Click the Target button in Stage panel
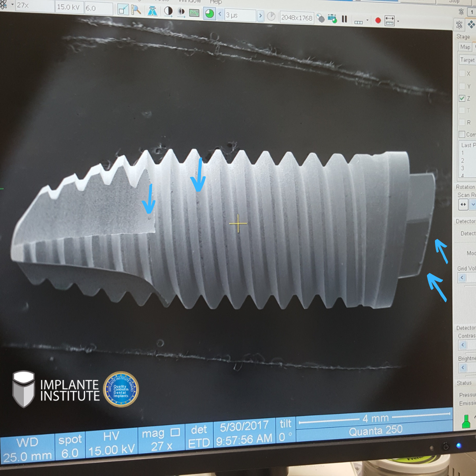Screen dimensions: 476x476 [x=467, y=60]
